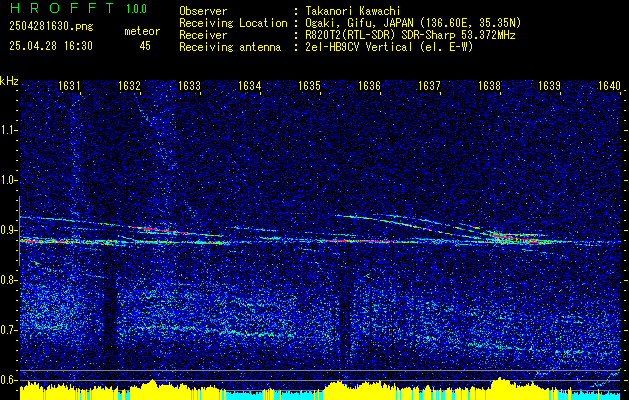Image resolution: width=629 pixels, height=400 pixels.
Task: Click the 0.7 kHz axis label
Action: [x=8, y=330]
